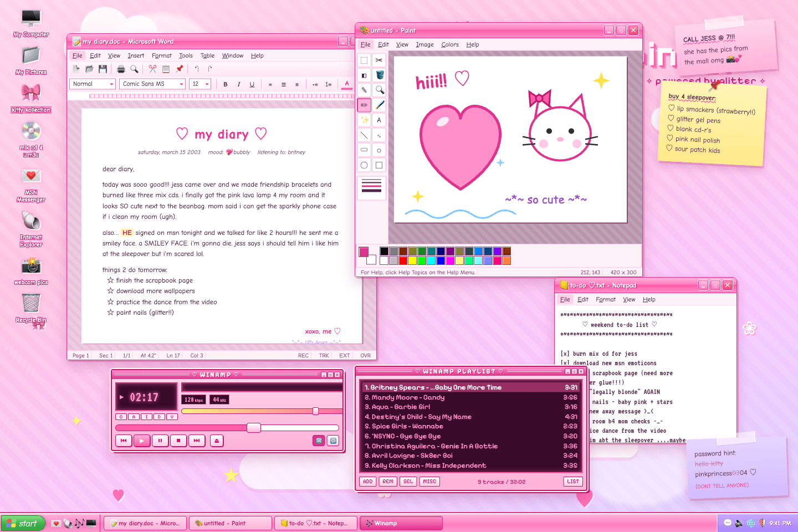Open the font size 12 dropdown

200,84
